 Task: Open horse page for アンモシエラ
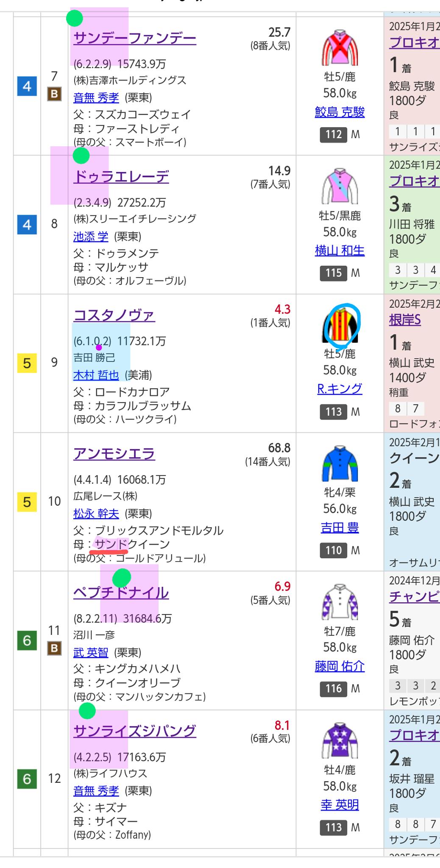coord(114,453)
